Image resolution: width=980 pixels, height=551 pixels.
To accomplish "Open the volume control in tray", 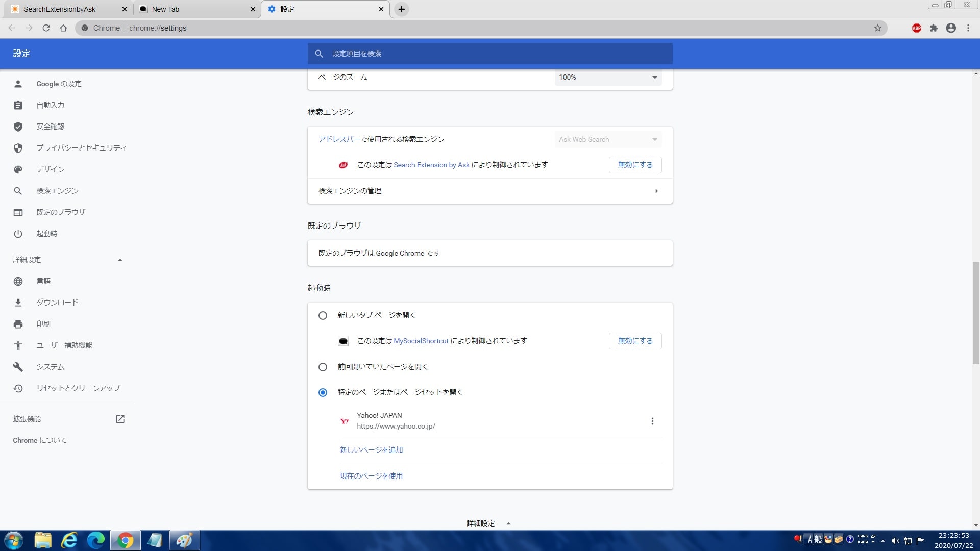I will [x=895, y=541].
